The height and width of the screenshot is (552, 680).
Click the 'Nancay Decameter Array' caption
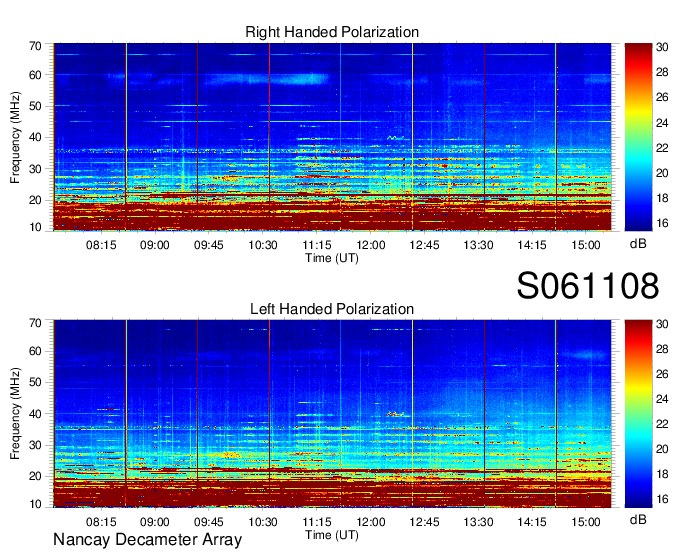pyautogui.click(x=147, y=540)
